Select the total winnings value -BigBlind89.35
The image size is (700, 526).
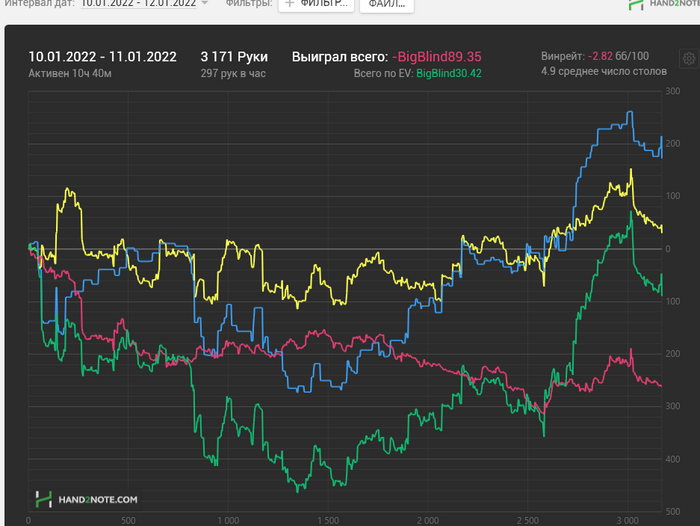pyautogui.click(x=437, y=57)
